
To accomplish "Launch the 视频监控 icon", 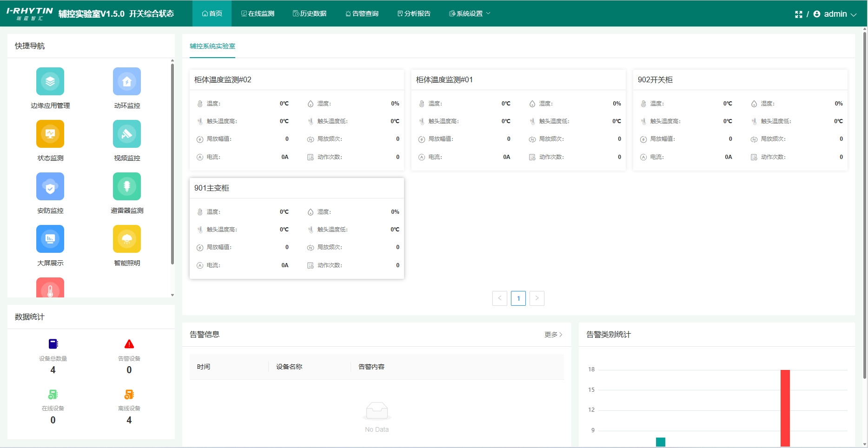I will click(x=126, y=134).
